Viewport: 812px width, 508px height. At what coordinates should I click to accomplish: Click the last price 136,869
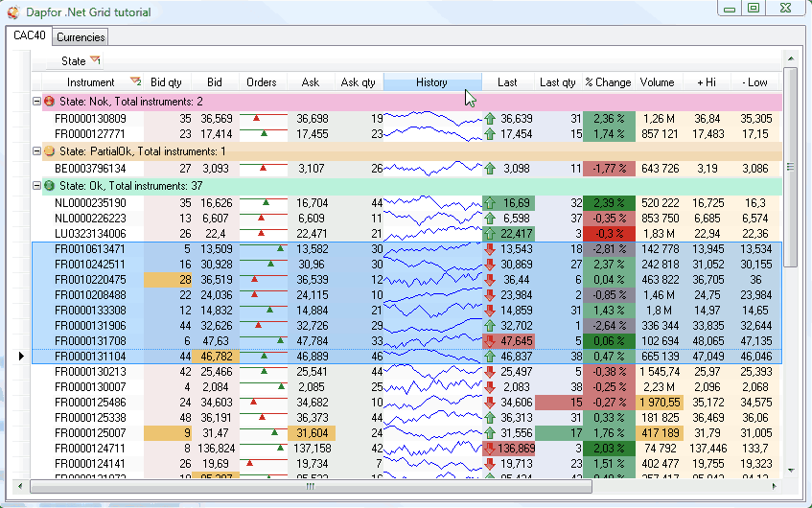coord(509,449)
